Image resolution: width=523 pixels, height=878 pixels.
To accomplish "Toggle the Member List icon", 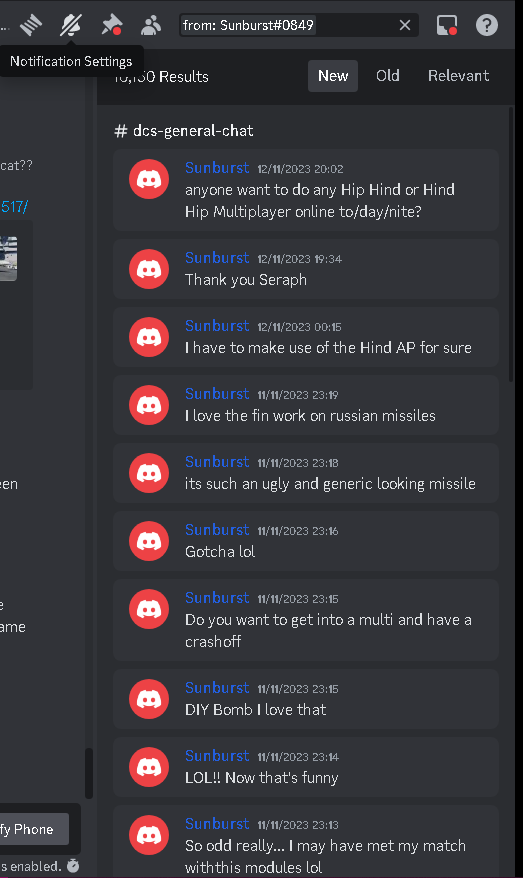I will (x=151, y=25).
